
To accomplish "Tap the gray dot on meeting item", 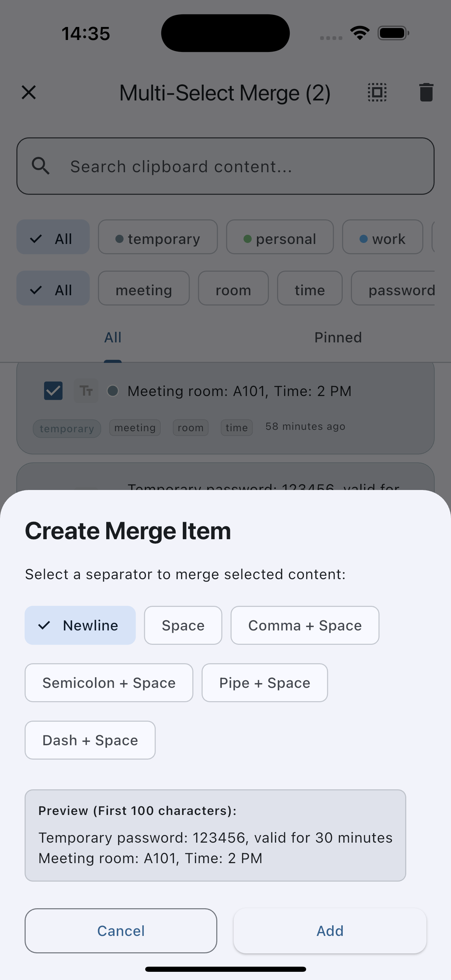I will click(x=112, y=391).
